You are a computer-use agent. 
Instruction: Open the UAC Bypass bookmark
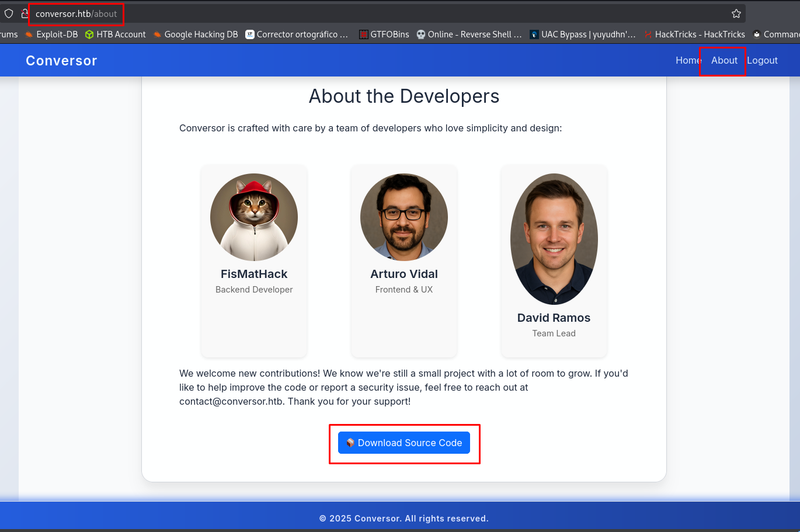click(x=582, y=34)
